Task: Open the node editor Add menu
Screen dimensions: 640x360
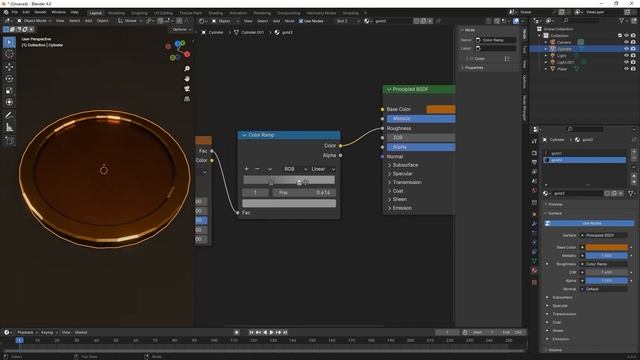Action: point(276,21)
